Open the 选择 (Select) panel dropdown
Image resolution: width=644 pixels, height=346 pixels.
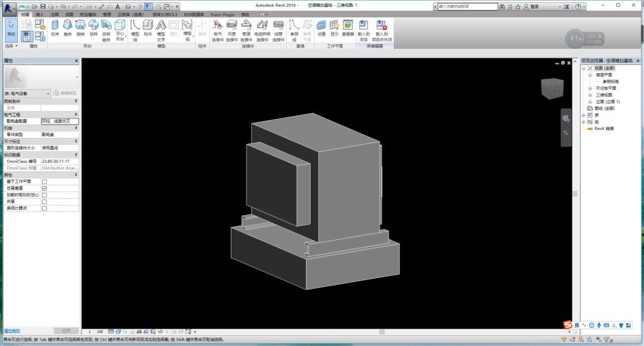pyautogui.click(x=11, y=46)
